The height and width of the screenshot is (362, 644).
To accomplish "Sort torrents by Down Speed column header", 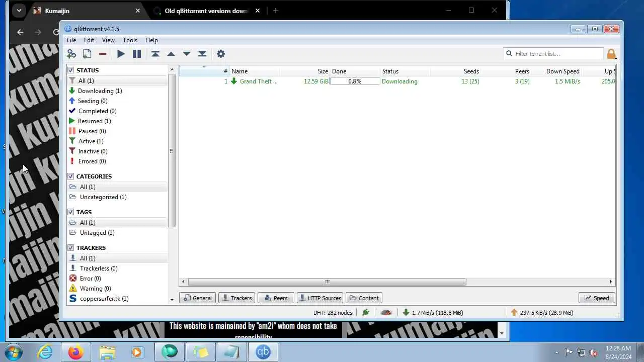I will (x=556, y=71).
